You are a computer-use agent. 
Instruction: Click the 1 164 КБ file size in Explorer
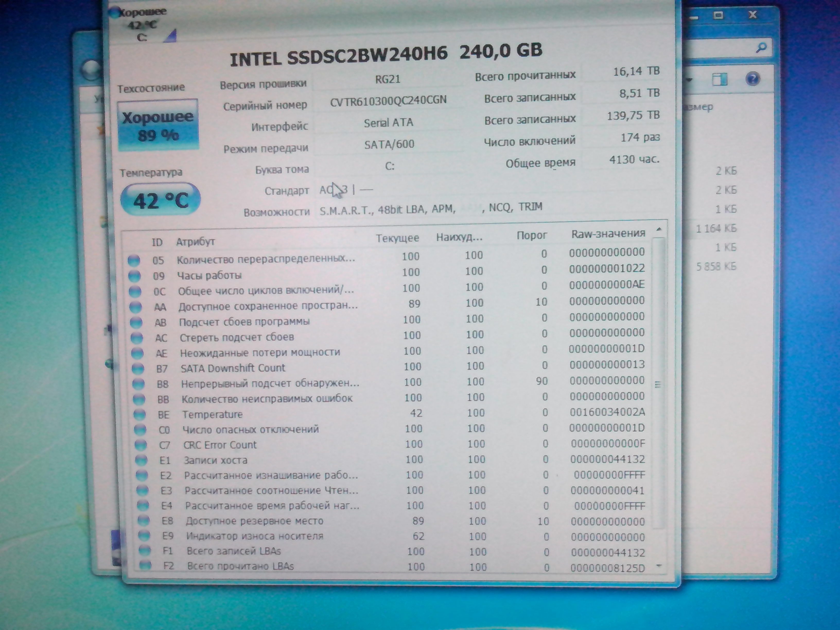(716, 228)
